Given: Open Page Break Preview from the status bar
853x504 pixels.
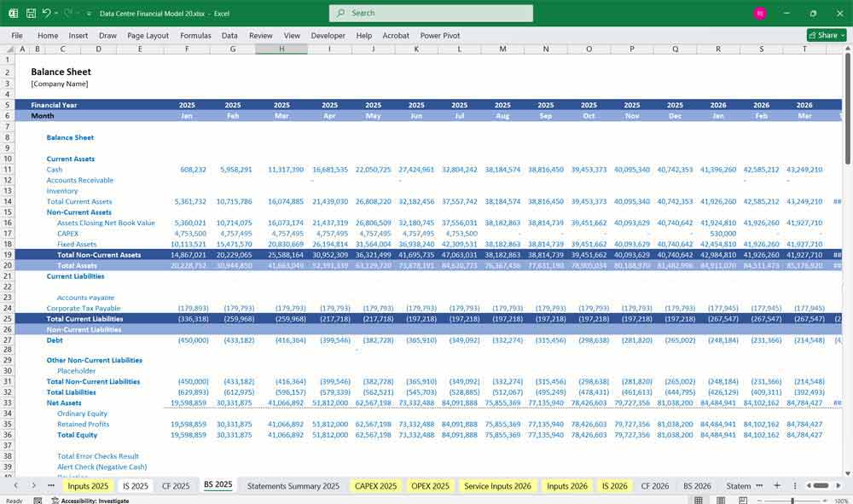Looking at the screenshot, I should click(743, 499).
